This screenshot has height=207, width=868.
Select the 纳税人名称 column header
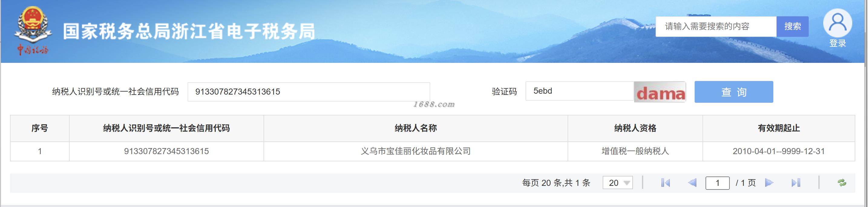pyautogui.click(x=415, y=128)
